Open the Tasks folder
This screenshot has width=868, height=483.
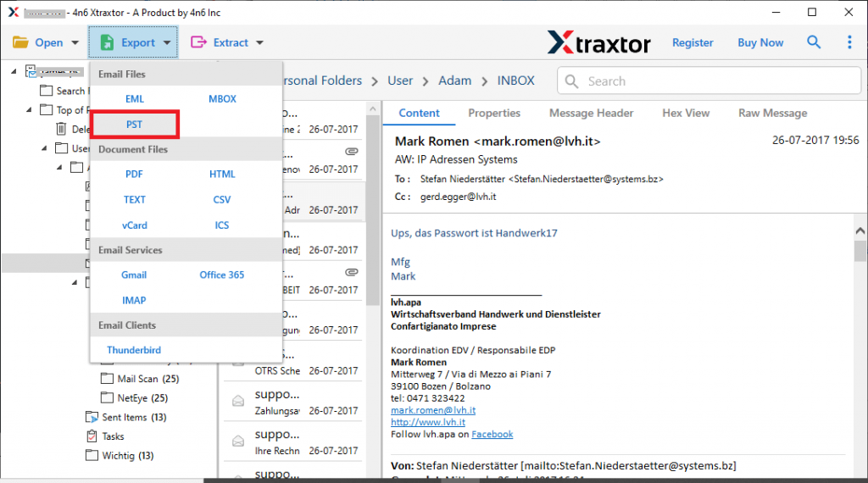pos(105,436)
